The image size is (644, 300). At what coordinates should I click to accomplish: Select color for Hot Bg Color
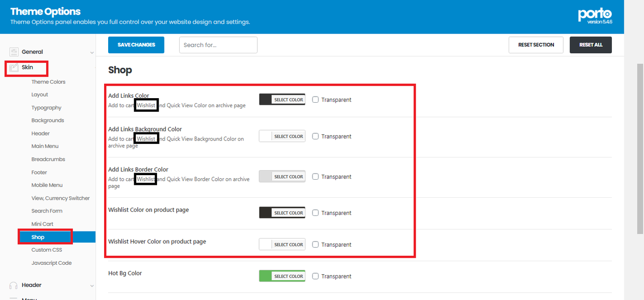pos(282,276)
